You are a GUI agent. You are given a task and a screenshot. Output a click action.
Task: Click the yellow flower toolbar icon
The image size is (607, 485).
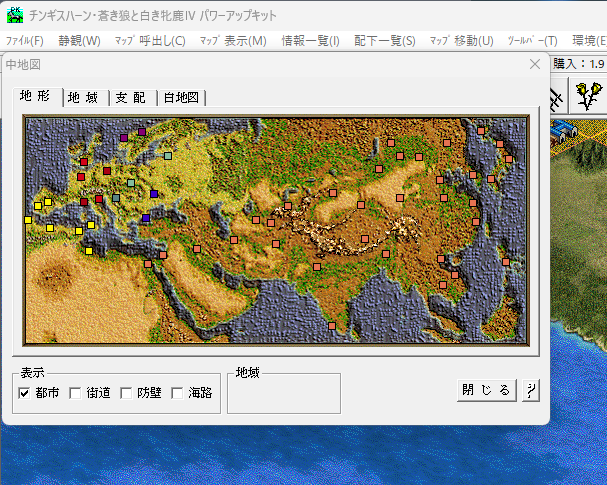pos(589,95)
